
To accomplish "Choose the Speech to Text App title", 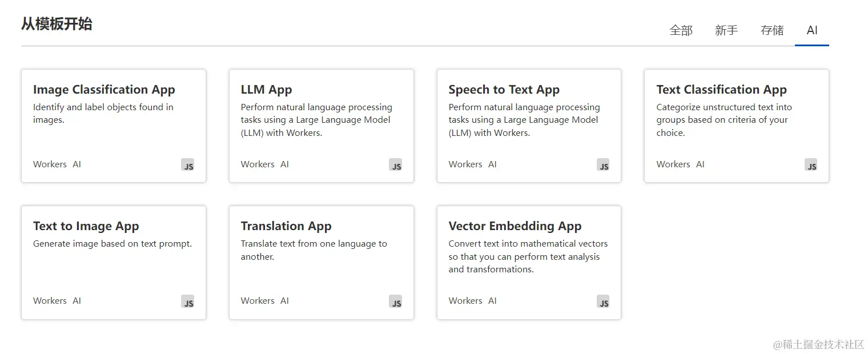I will click(504, 90).
